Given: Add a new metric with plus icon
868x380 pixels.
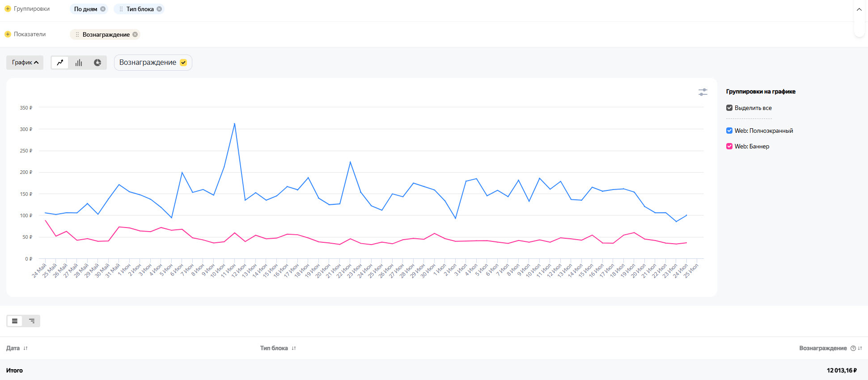Looking at the screenshot, I should [8, 34].
